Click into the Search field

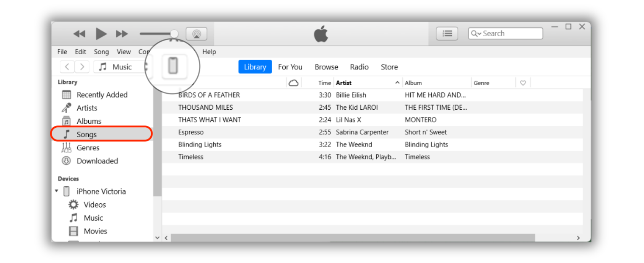(x=506, y=34)
